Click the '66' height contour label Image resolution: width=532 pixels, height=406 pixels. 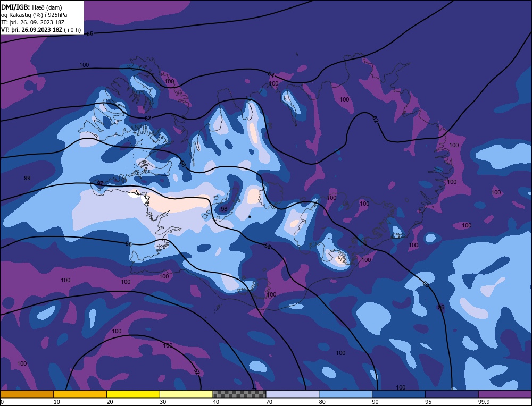pyautogui.click(x=89, y=33)
